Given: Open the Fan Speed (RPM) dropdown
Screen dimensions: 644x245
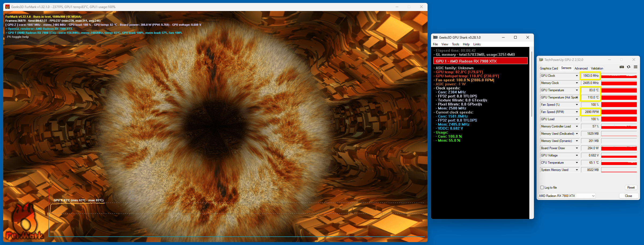Looking at the screenshot, I should pos(577,112).
